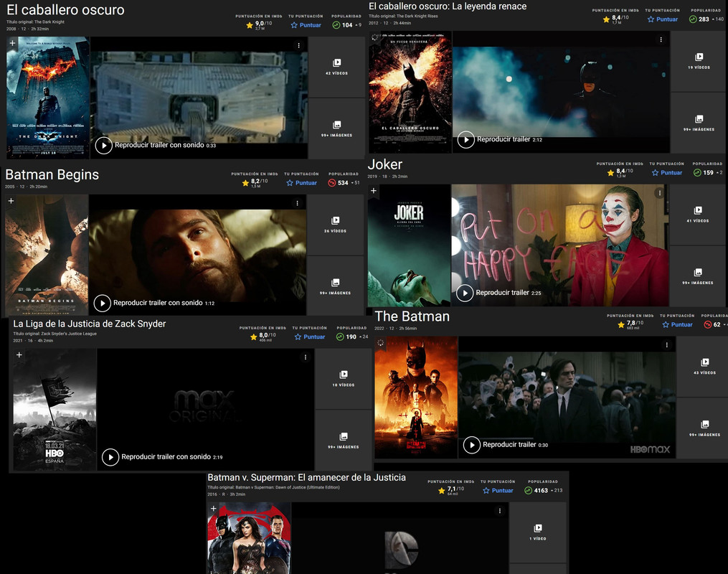Open 43 vídeos for The Batman
Image resolution: width=728 pixels, height=574 pixels.
click(705, 367)
